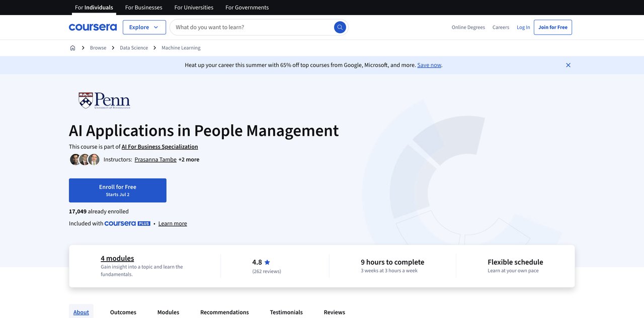The image size is (644, 318).
Task: Open the 4 modules details
Action: (117, 258)
